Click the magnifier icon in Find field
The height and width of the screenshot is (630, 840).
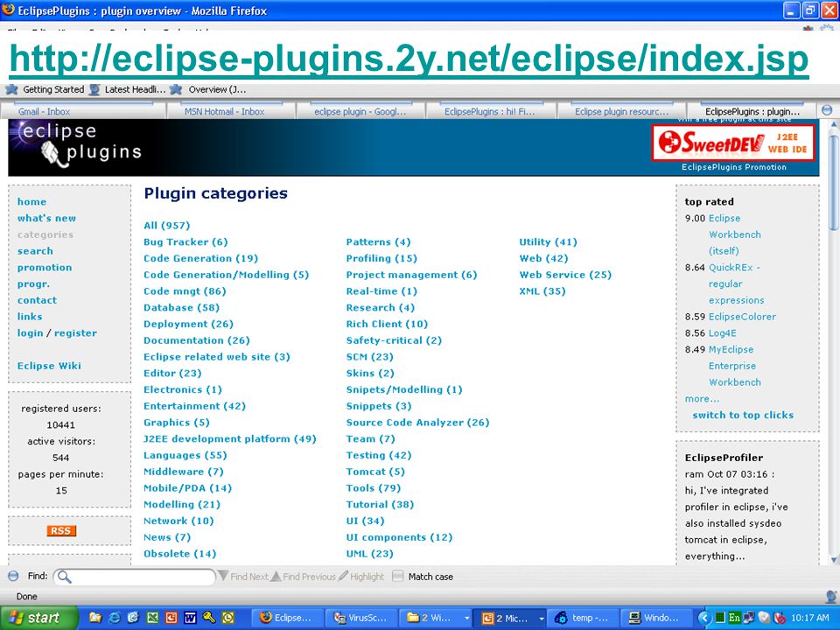[64, 577]
